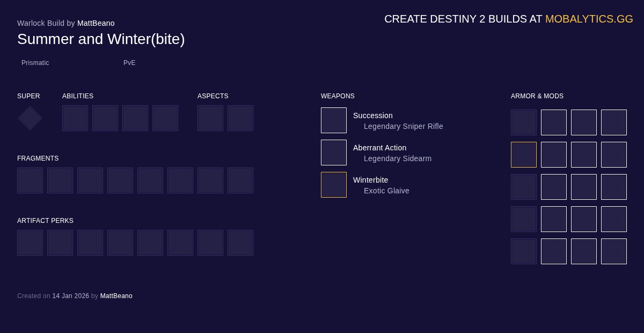Open the MOBALYTICS.GG link
This screenshot has width=644, height=333.
[589, 19]
